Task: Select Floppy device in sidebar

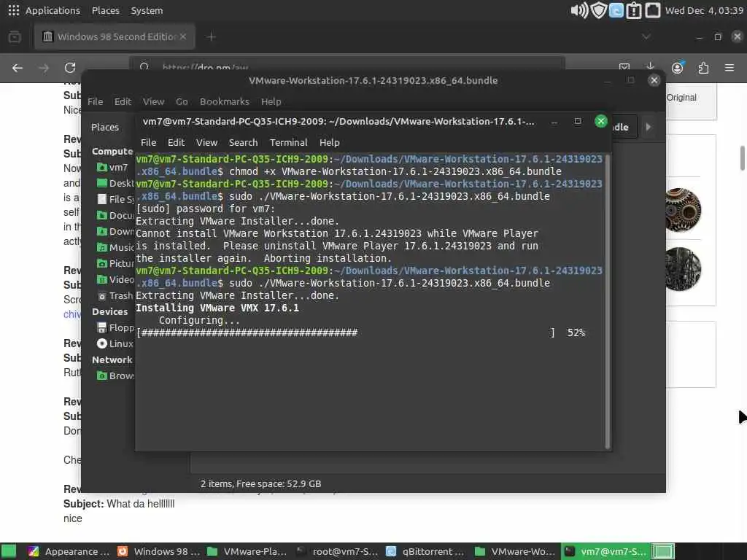Action: pos(115,327)
